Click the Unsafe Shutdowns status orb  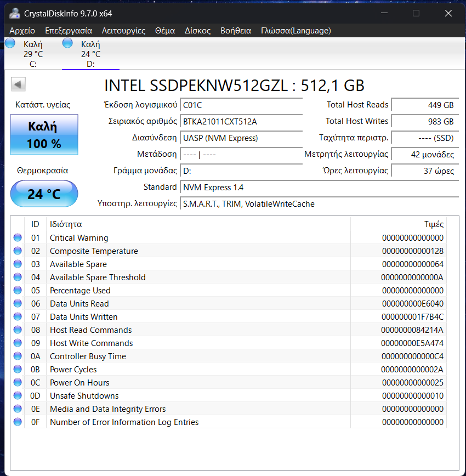coord(18,395)
